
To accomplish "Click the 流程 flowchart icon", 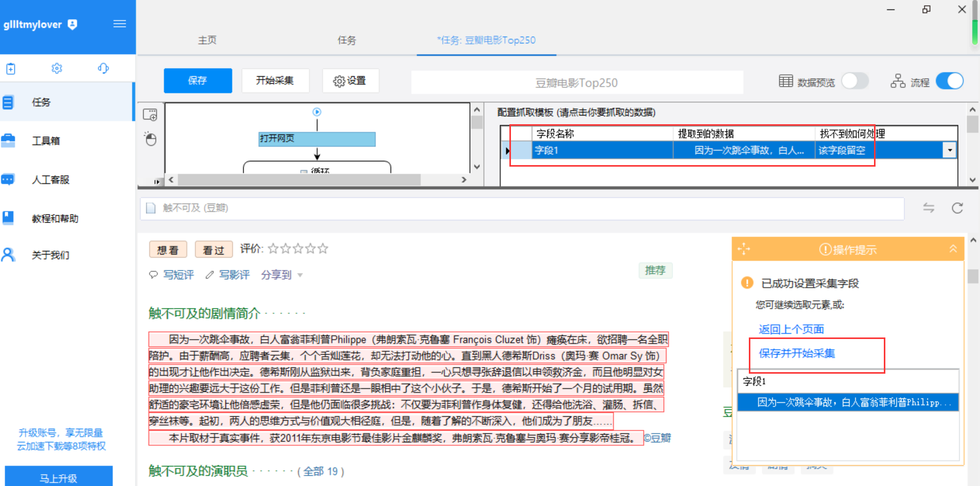I will tap(898, 81).
